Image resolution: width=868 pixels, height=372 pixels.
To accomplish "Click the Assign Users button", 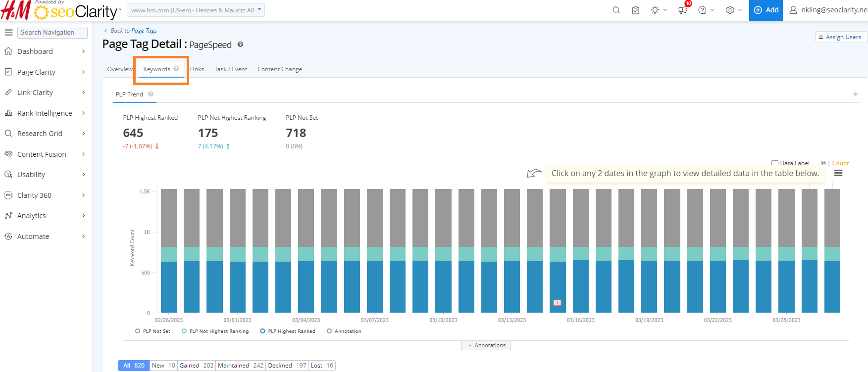I will click(x=840, y=37).
